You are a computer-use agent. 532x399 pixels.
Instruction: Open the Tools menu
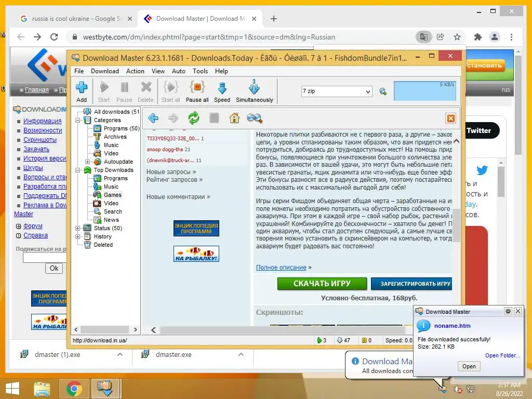(x=200, y=71)
